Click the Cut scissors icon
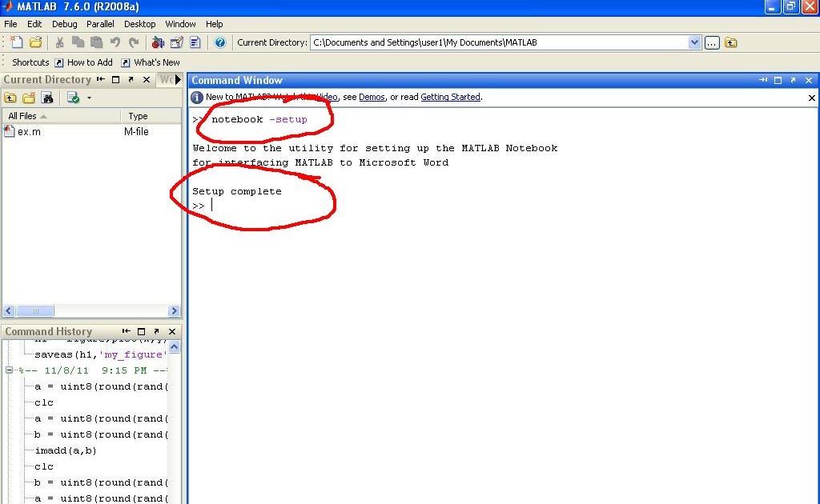 click(x=59, y=42)
